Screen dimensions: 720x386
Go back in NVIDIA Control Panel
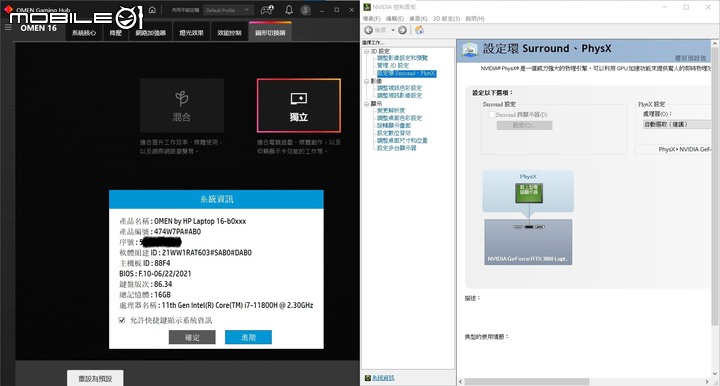click(369, 30)
